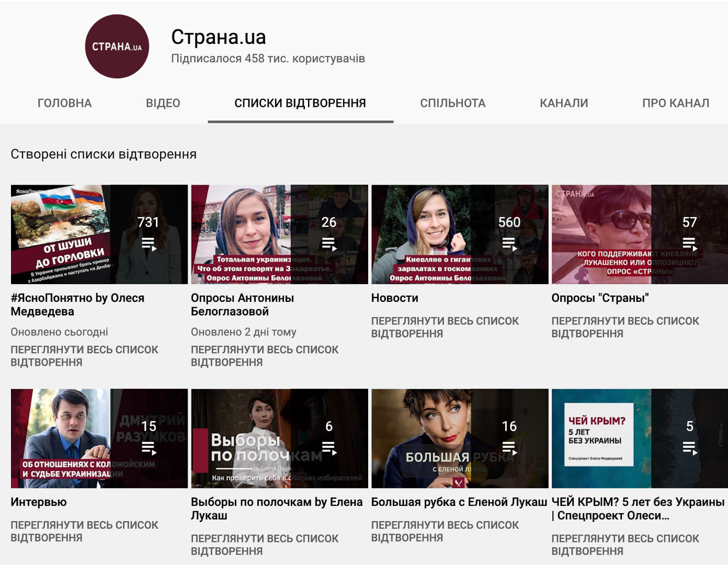This screenshot has width=728, height=565.
Task: Click playlist icon on 731-video thumbnail
Action: (x=149, y=244)
